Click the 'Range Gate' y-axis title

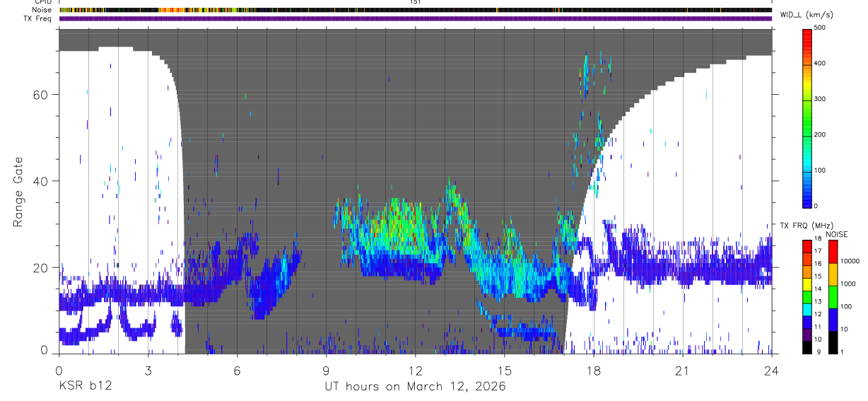tap(18, 192)
